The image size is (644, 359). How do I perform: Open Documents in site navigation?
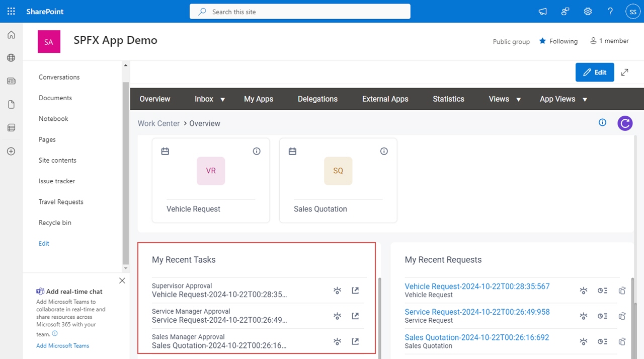click(55, 98)
